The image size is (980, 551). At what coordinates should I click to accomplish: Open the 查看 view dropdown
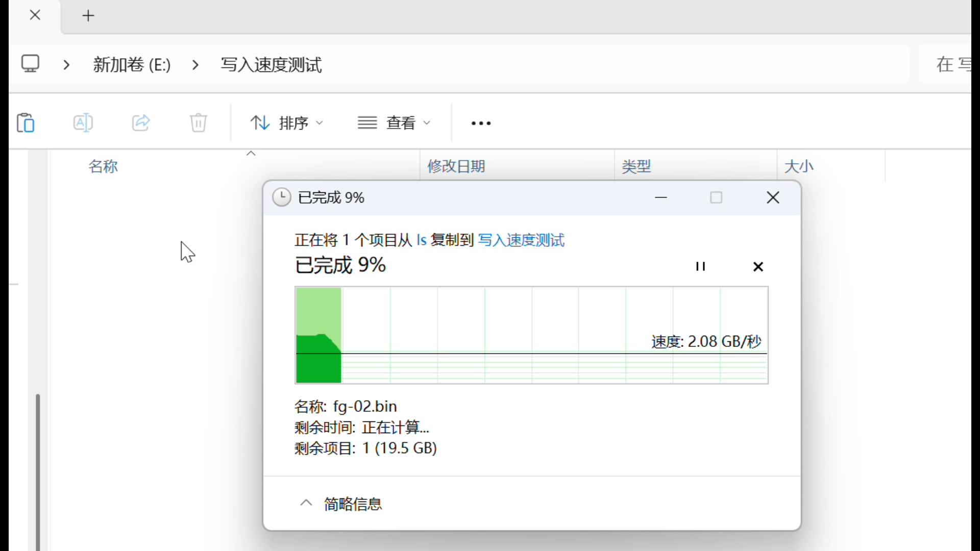point(395,123)
